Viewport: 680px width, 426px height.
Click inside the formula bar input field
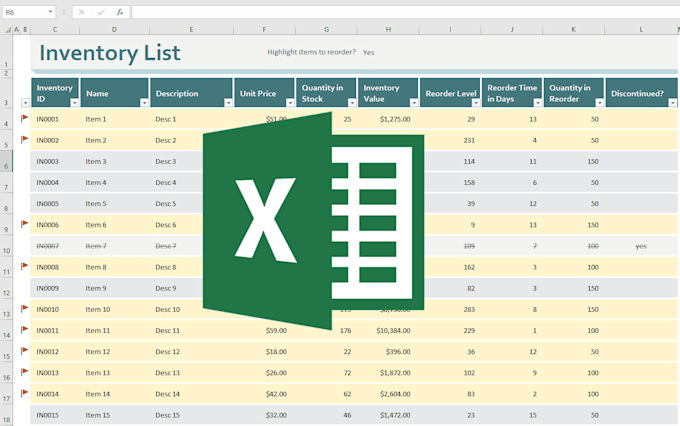coord(400,12)
